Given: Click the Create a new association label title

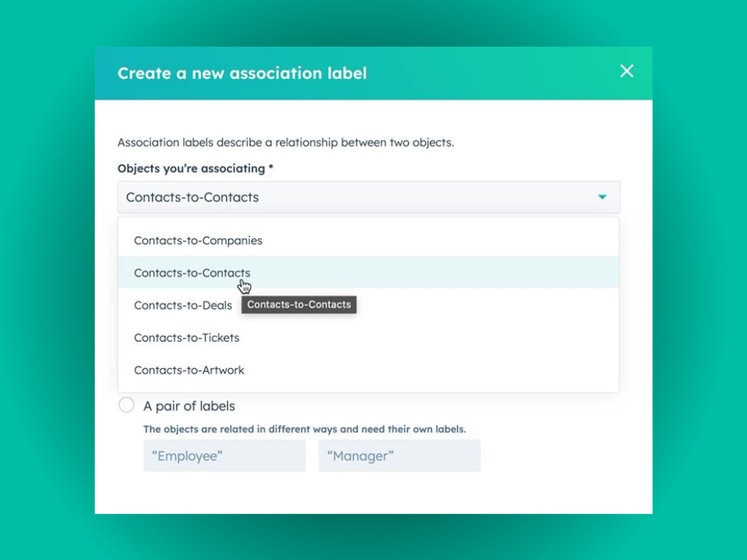Looking at the screenshot, I should (x=243, y=73).
